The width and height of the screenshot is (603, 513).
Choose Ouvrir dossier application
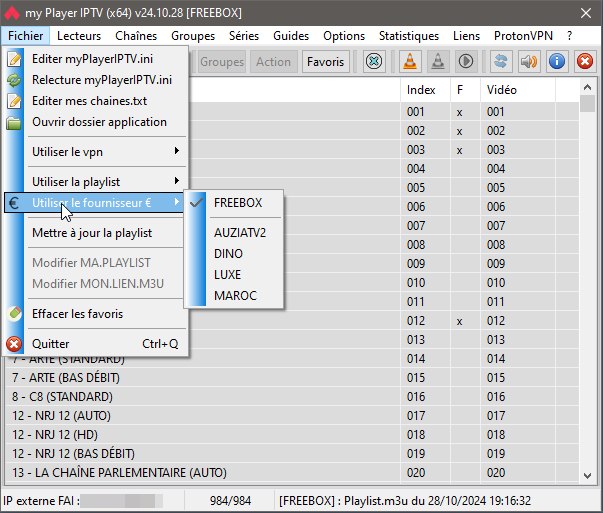point(99,122)
